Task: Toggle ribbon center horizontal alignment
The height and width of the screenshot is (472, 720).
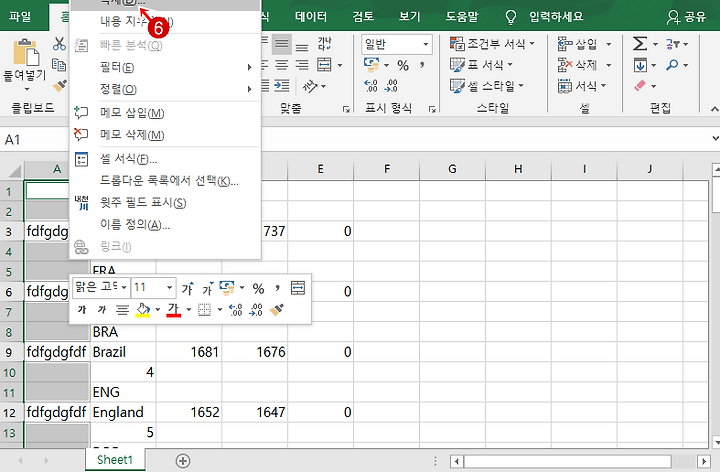Action: (282, 65)
